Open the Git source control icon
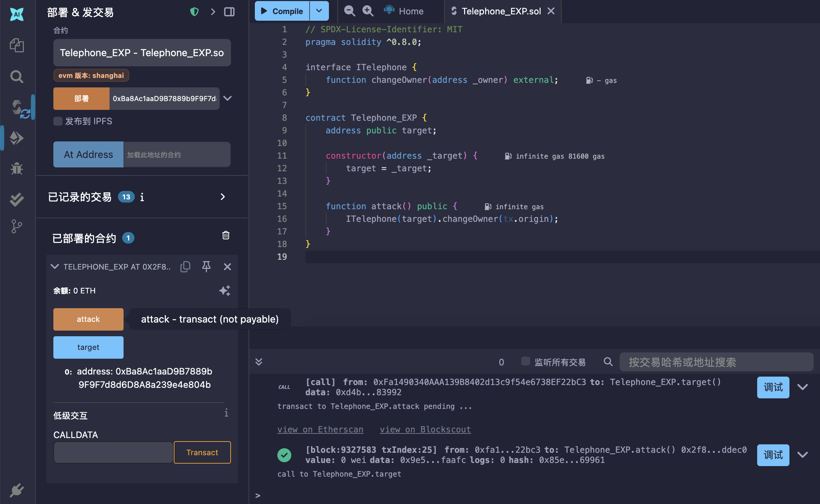This screenshot has height=504, width=820. [x=16, y=226]
